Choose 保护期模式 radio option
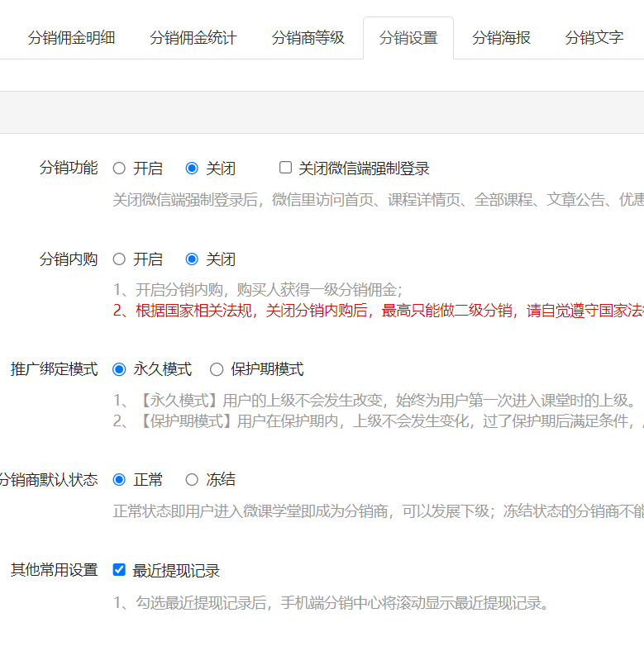The width and height of the screenshot is (644, 646). pos(217,369)
